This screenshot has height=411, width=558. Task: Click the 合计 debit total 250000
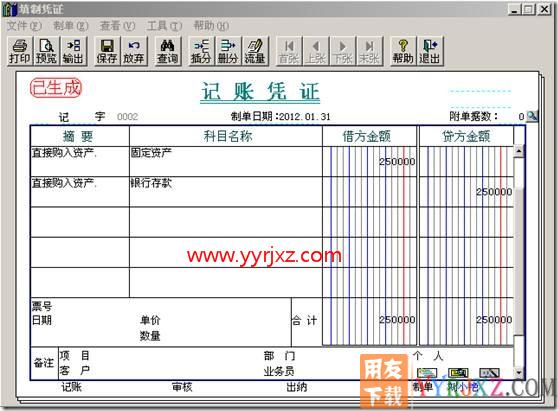pos(397,320)
